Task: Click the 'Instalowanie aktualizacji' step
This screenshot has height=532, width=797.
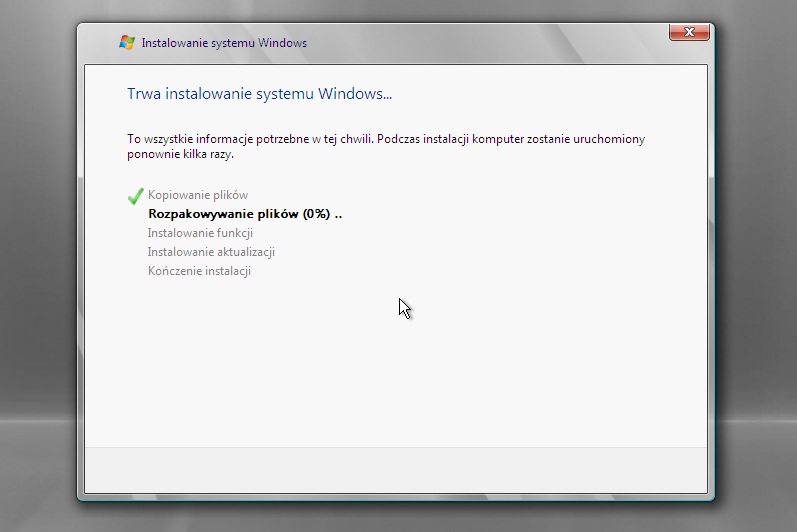Action: click(211, 252)
